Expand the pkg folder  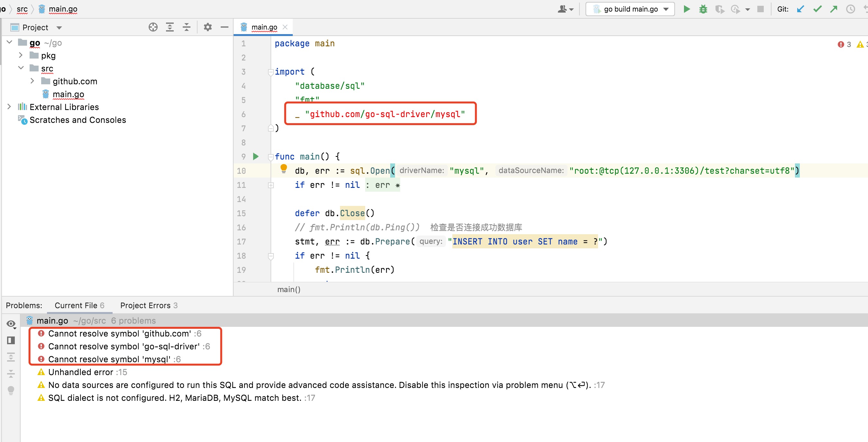click(x=21, y=55)
